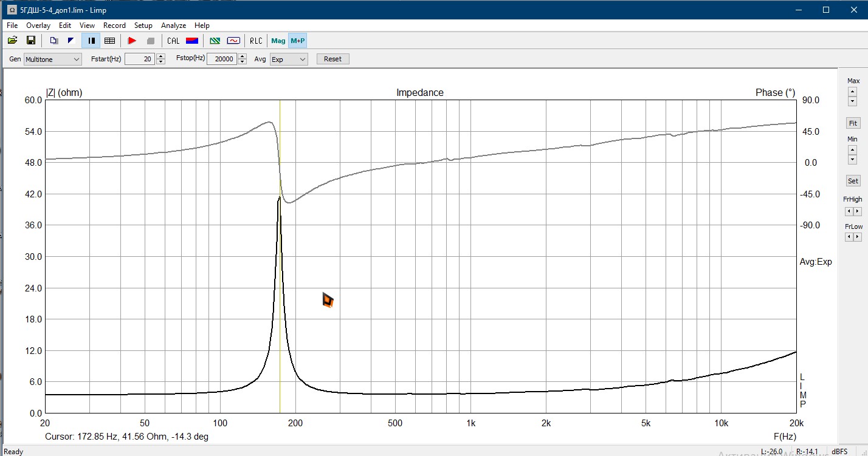The width and height of the screenshot is (868, 456).
Task: Minimize the Limp window
Action: (798, 10)
